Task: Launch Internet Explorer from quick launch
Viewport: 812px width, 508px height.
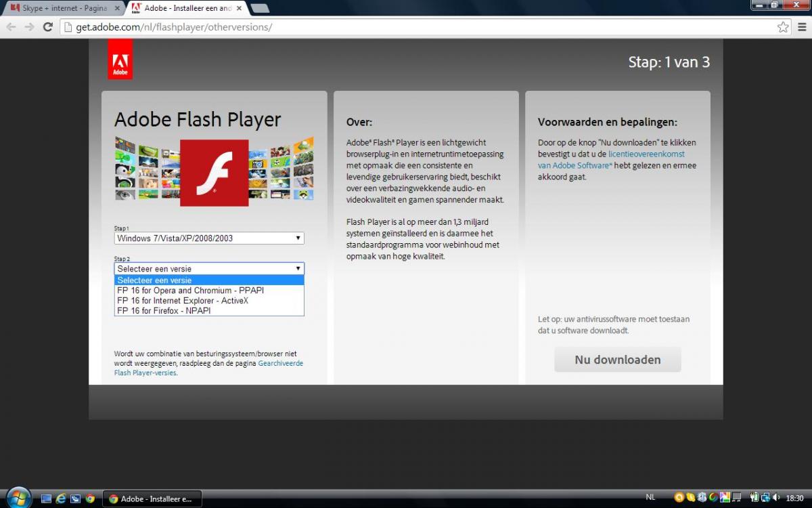Action: click(x=61, y=499)
